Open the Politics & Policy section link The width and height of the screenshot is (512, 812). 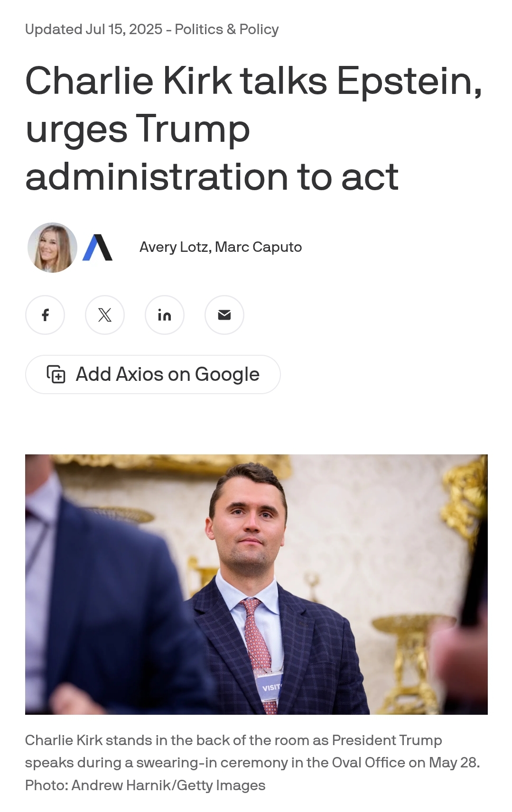[x=227, y=29]
